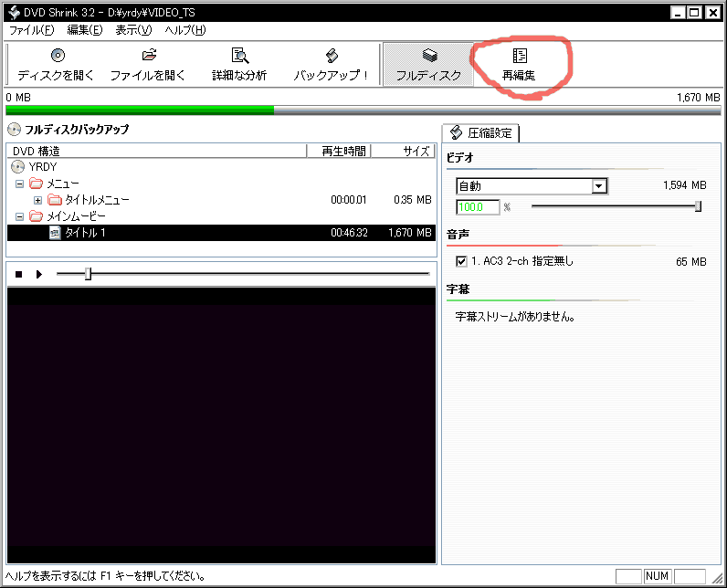This screenshot has height=588, width=727.
Task: Click the メインムービー folder icon
Action: click(x=36, y=215)
